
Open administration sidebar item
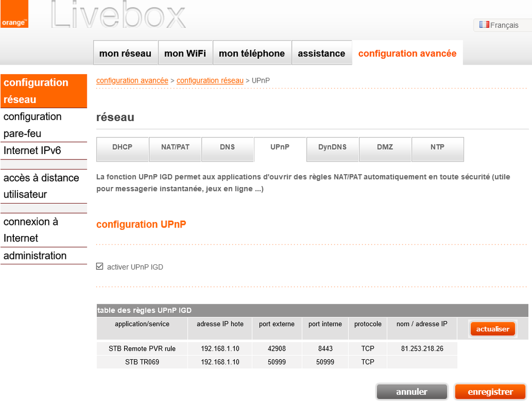point(44,256)
